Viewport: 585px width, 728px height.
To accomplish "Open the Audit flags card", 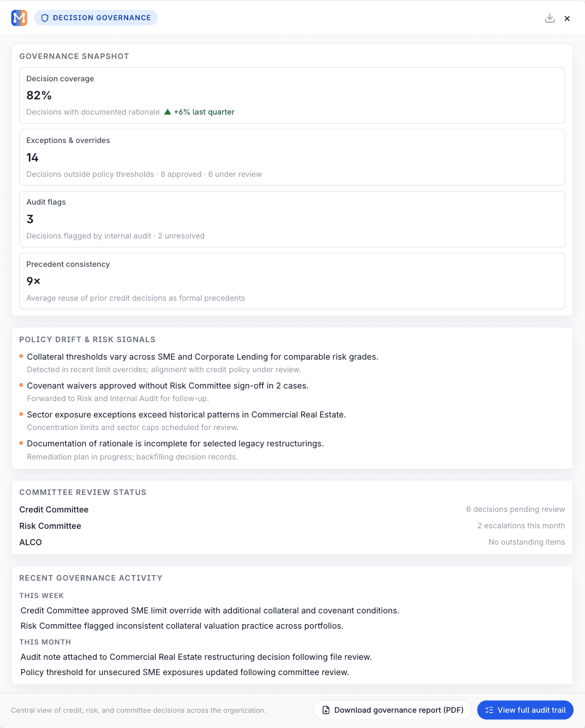I will [x=292, y=219].
